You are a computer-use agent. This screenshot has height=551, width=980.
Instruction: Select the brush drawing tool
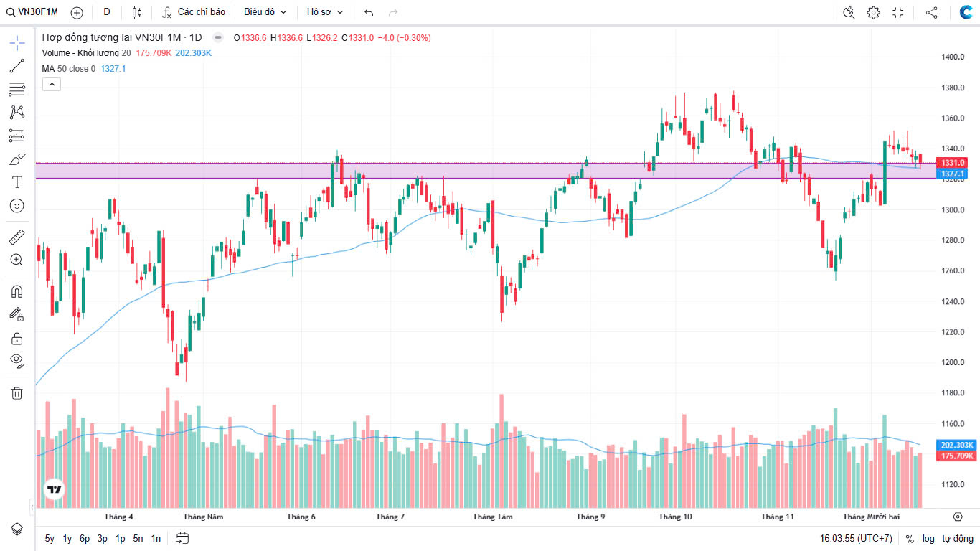(x=17, y=159)
